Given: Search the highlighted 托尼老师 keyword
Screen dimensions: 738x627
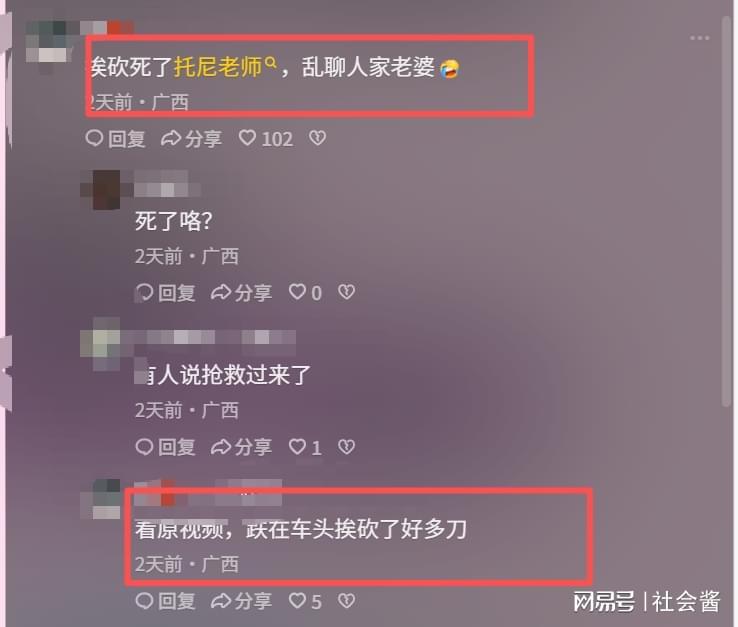Looking at the screenshot, I should point(225,66).
